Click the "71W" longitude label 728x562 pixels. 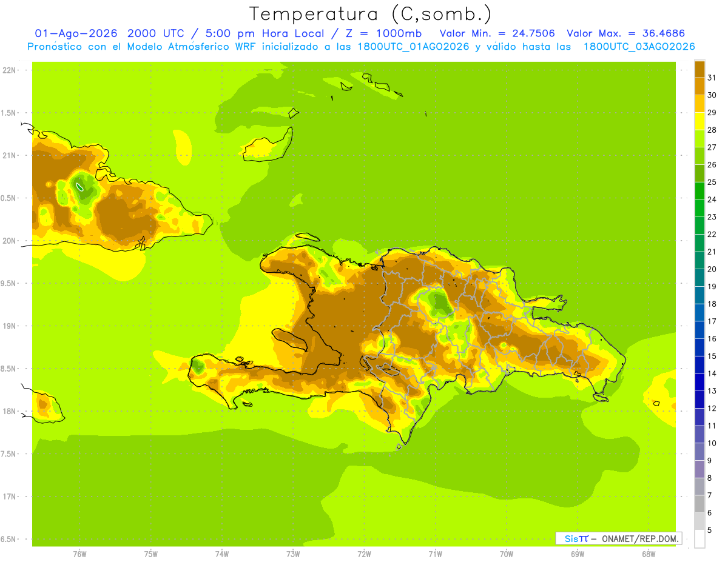(x=435, y=554)
